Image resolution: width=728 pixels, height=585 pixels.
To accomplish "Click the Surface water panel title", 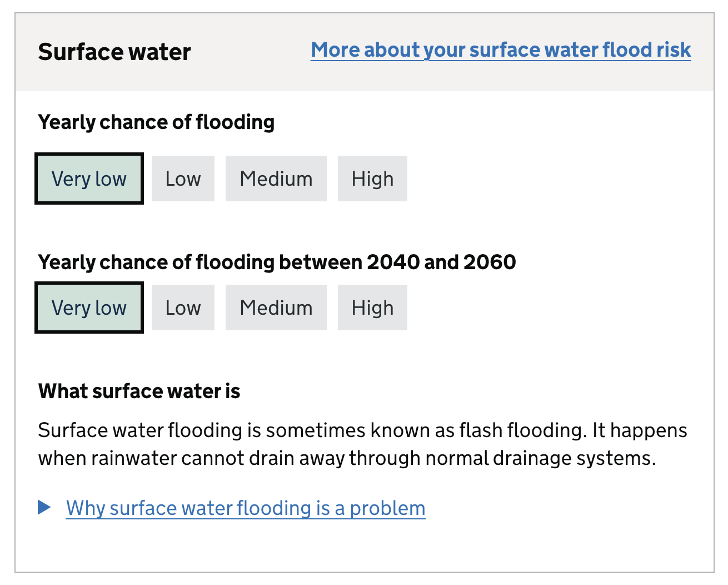I will [114, 52].
